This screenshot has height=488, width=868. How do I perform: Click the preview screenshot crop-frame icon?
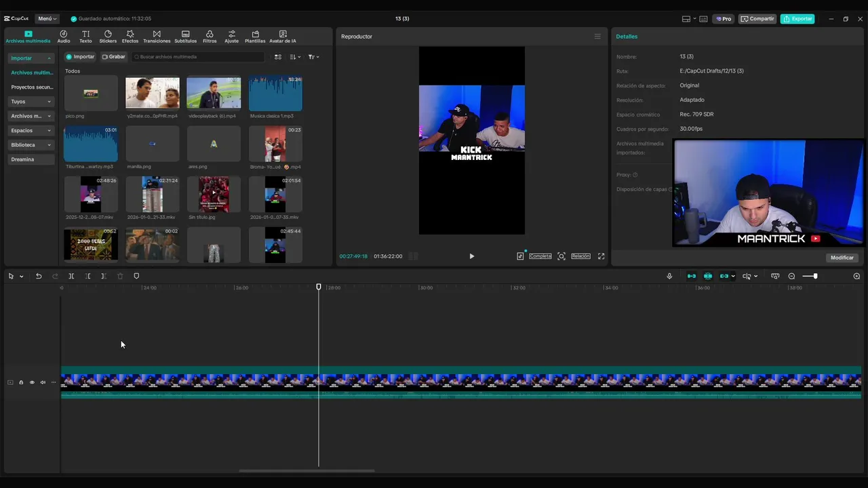click(561, 256)
